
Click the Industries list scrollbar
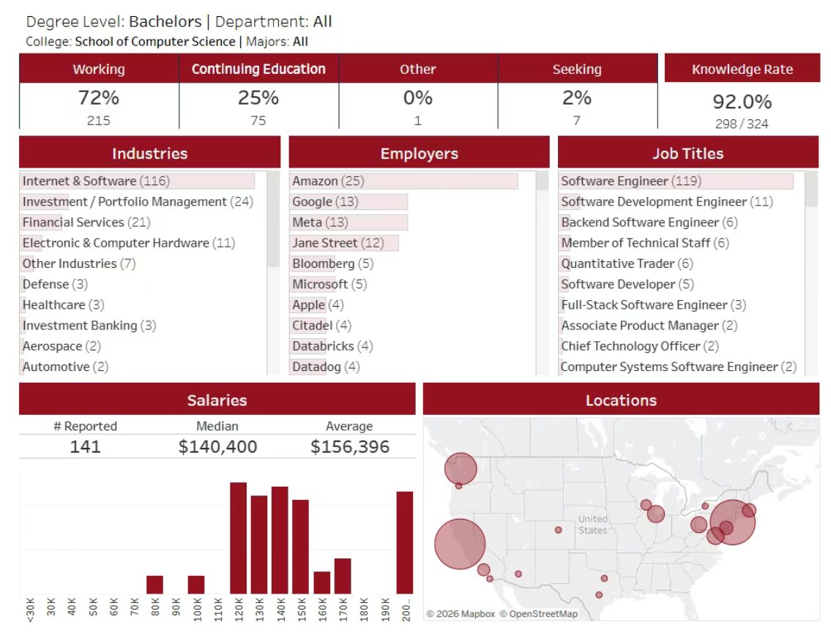tap(273, 220)
